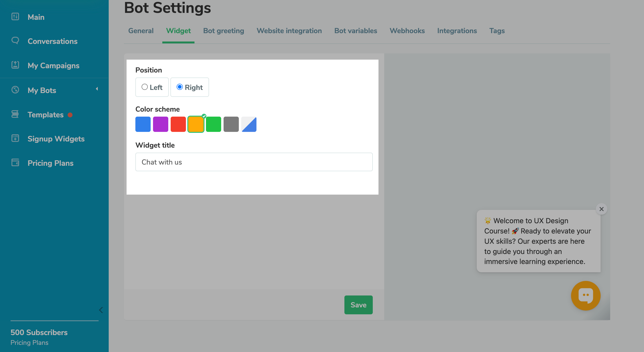Click the Signup Widgets icon

pyautogui.click(x=15, y=138)
